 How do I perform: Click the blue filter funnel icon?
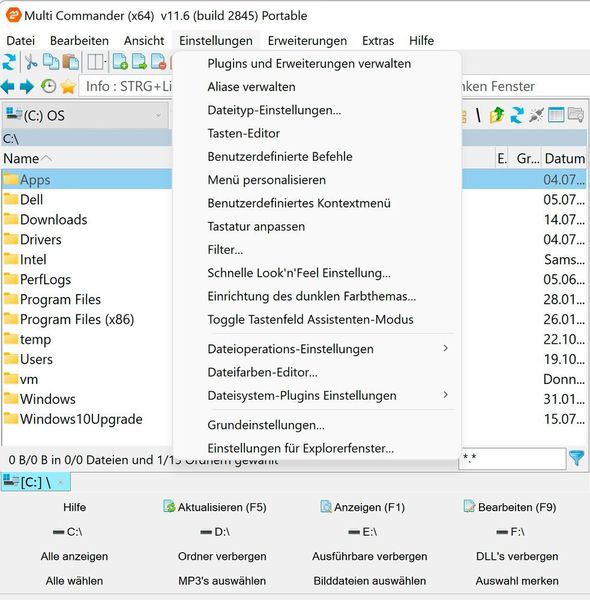tap(577, 458)
